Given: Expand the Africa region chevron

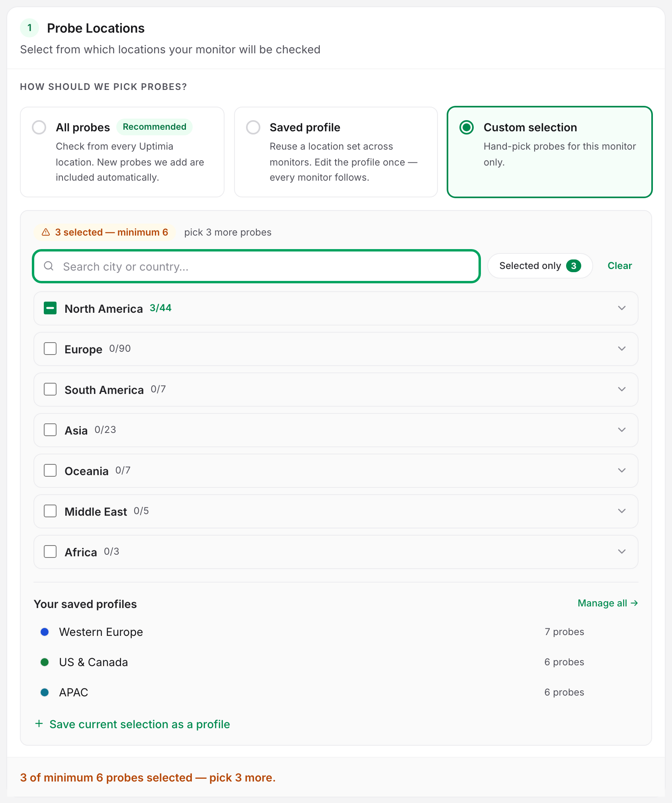Looking at the screenshot, I should 622,552.
